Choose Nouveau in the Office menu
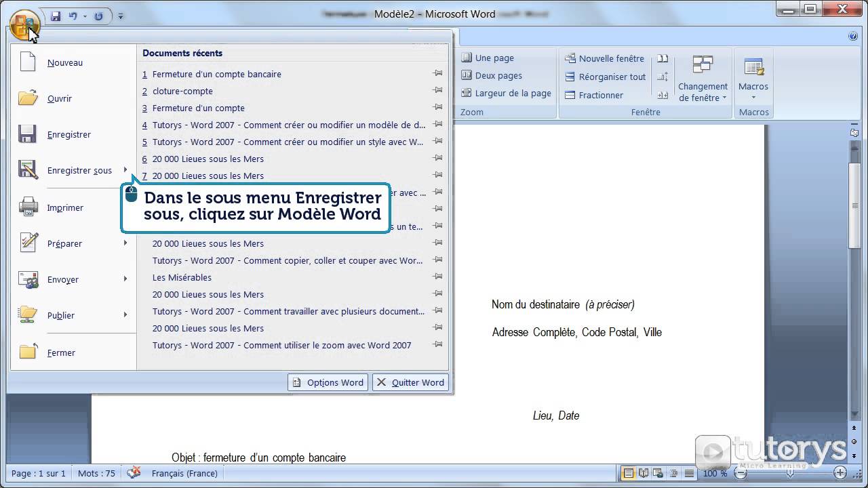The height and width of the screenshot is (488, 868). (73, 62)
